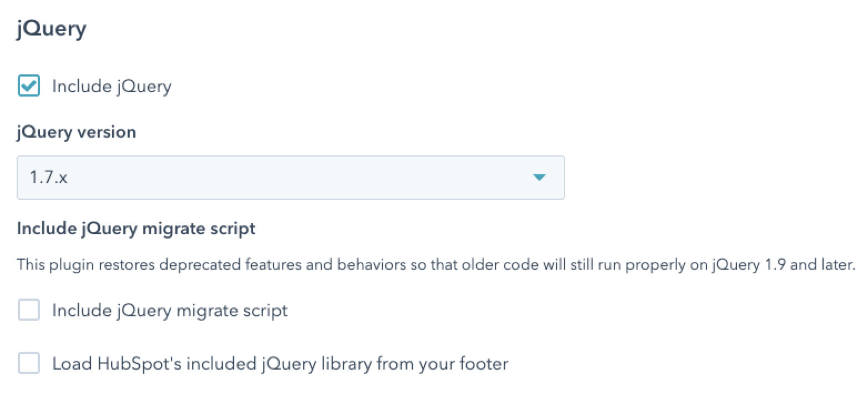
Task: Click the Load HubSpot's jQuery library label
Action: tap(279, 363)
